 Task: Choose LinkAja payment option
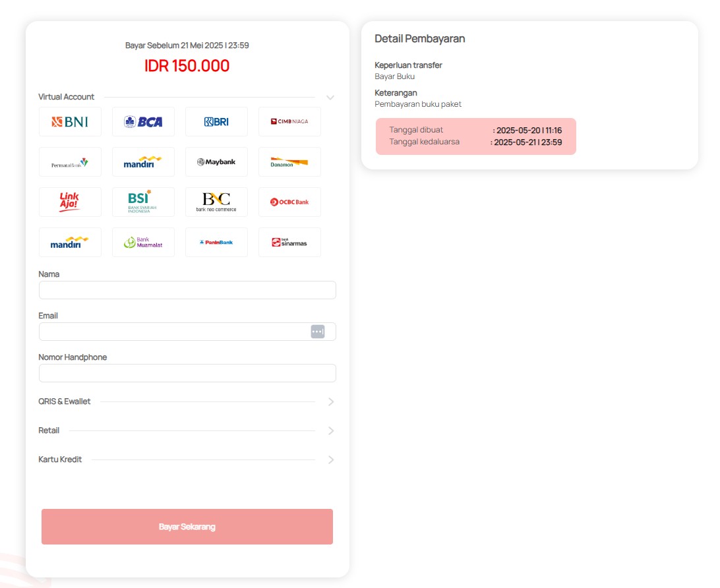tap(70, 202)
